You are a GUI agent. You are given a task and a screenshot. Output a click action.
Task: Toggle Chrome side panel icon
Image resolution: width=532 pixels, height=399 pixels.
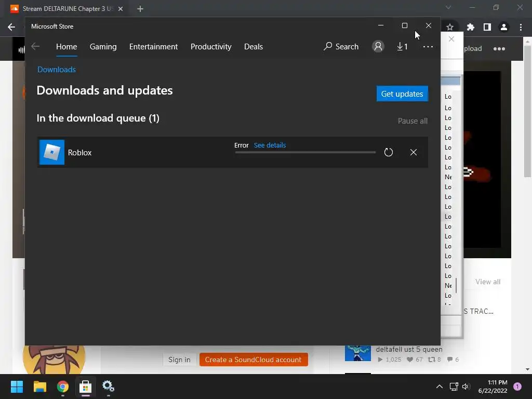click(x=487, y=27)
